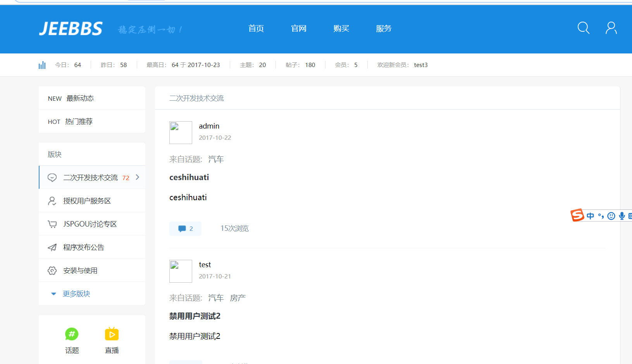Click the 今日 64 statistic
Image resolution: width=632 pixels, height=364 pixels.
tap(68, 65)
